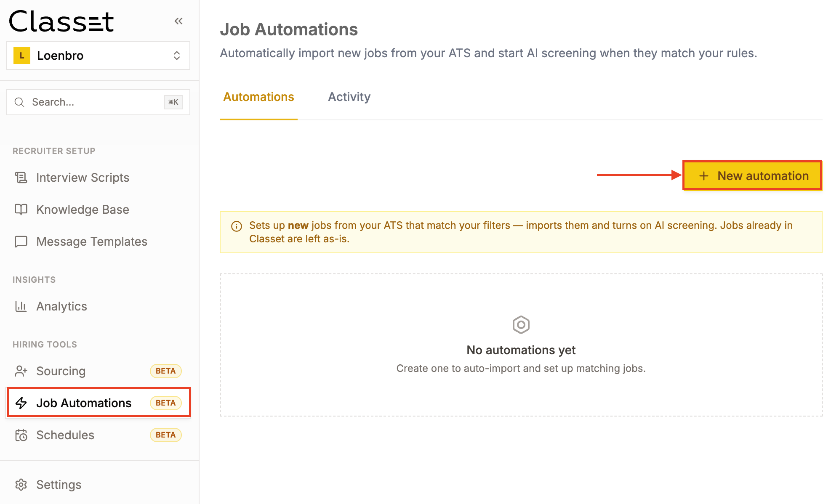Screen dimensions: 831x504
Task: Click the BETA badge next to Schedules
Action: click(166, 435)
